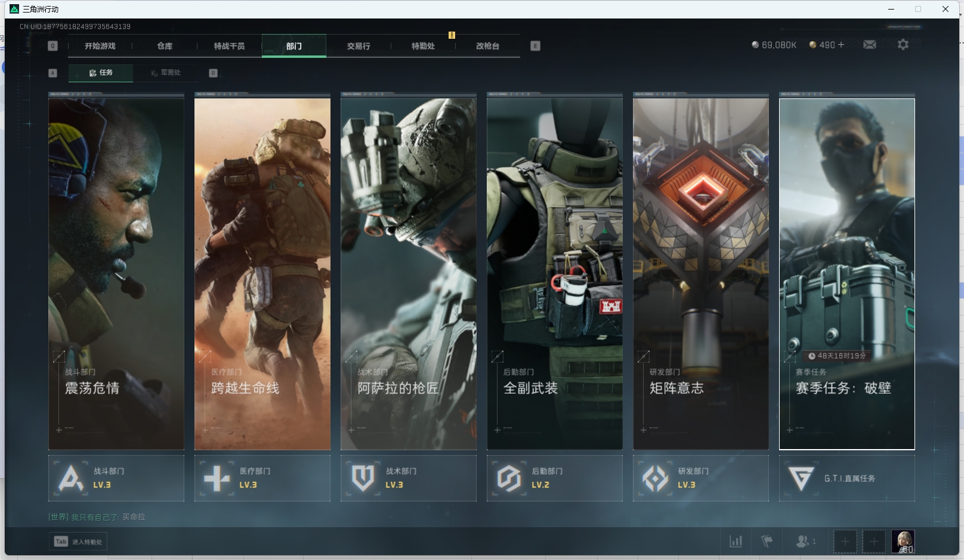Click the CN UID number text
This screenshot has height=560, width=964.
click(x=75, y=26)
